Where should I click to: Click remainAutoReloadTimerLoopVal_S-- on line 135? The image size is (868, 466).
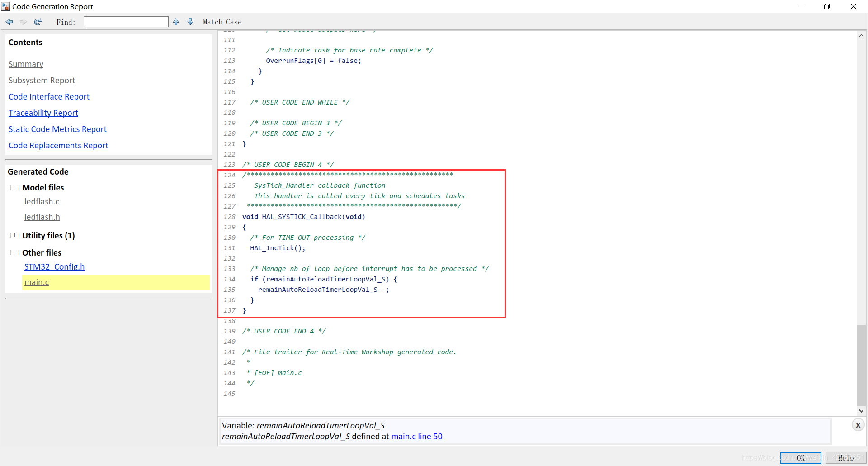[x=321, y=290]
